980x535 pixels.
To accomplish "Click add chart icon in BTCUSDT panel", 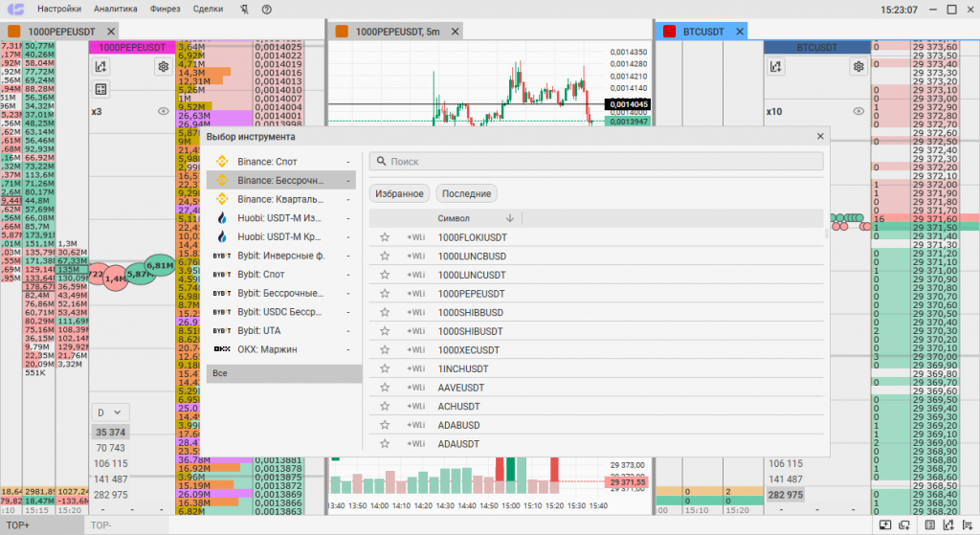I will click(x=775, y=66).
